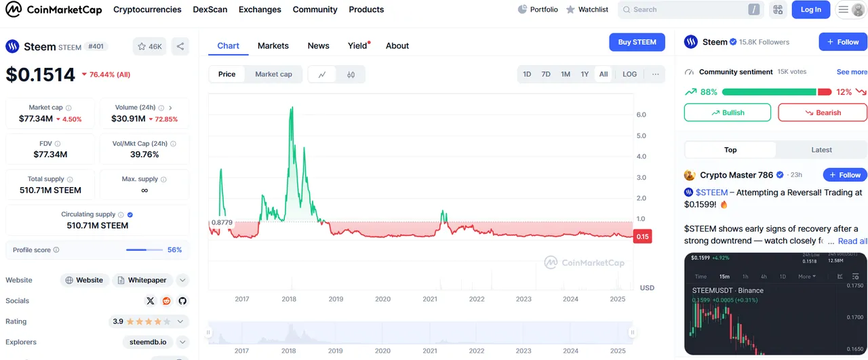
Task: Click the search slash shortcut icon
Action: point(754,9)
